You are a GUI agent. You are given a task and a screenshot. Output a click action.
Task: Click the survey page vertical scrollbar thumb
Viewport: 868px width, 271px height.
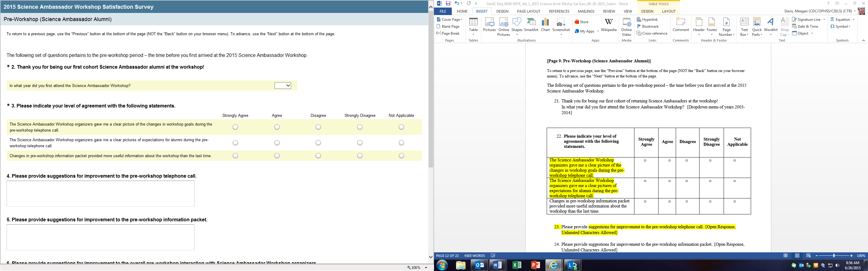431,89
